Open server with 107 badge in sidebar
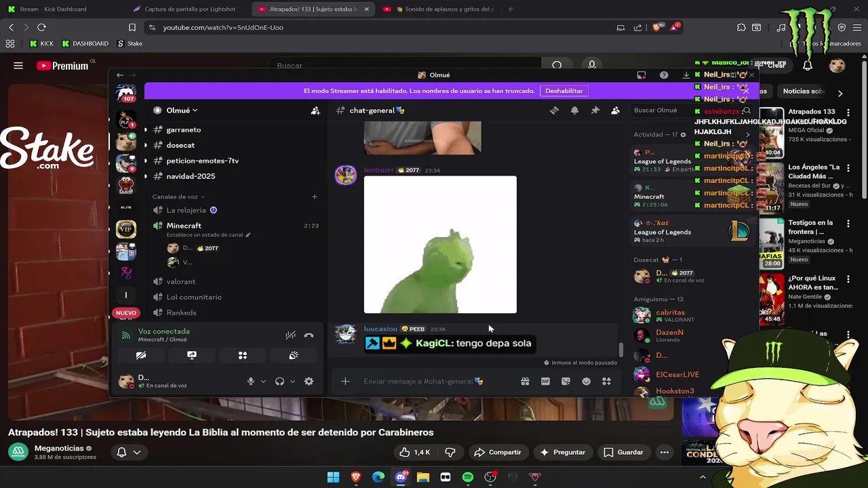This screenshot has height=488, width=868. tap(126, 94)
